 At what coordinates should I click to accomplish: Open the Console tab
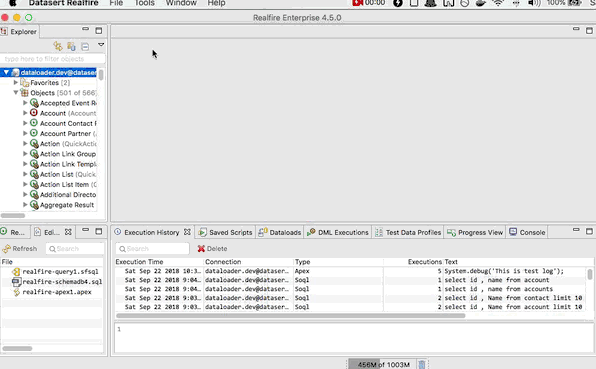tap(527, 232)
